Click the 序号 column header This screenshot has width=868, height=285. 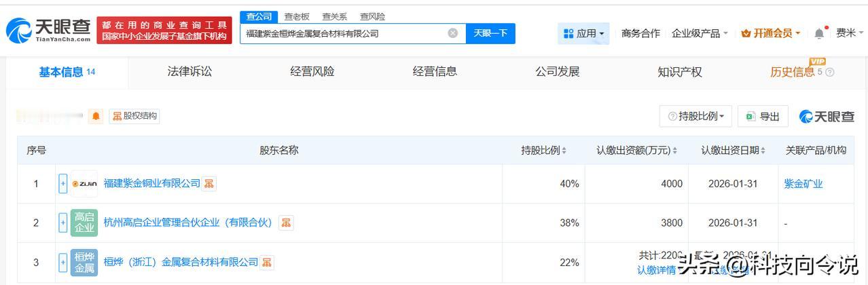click(x=36, y=150)
